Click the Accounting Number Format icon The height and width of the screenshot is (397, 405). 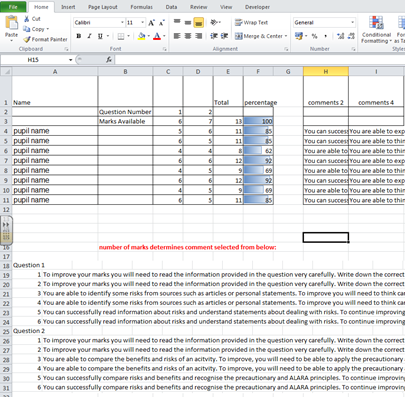299,36
